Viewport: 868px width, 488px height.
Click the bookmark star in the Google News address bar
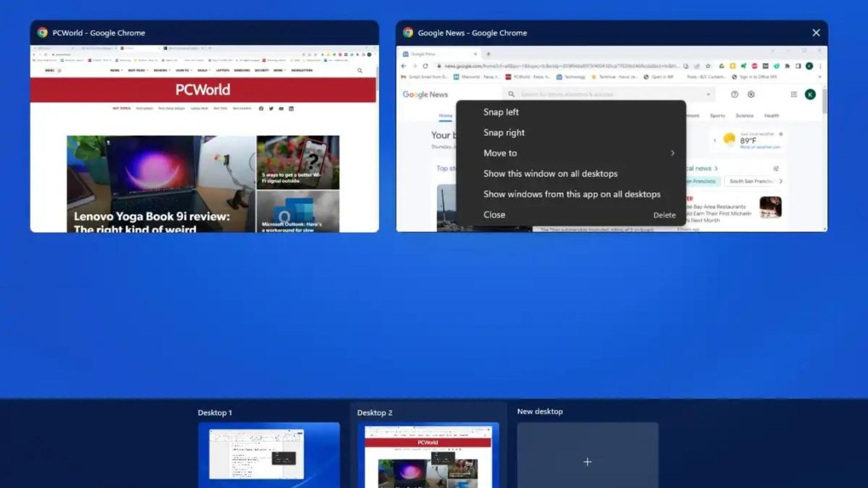(708, 66)
